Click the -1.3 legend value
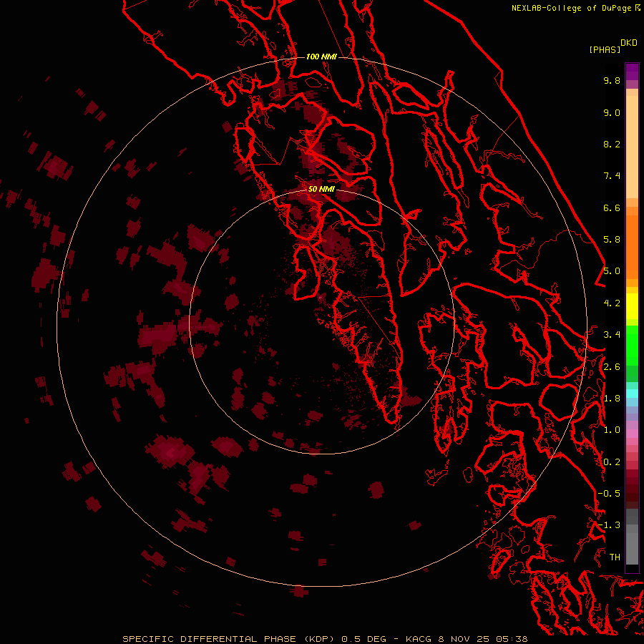The width and height of the screenshot is (644, 644). 609,526
